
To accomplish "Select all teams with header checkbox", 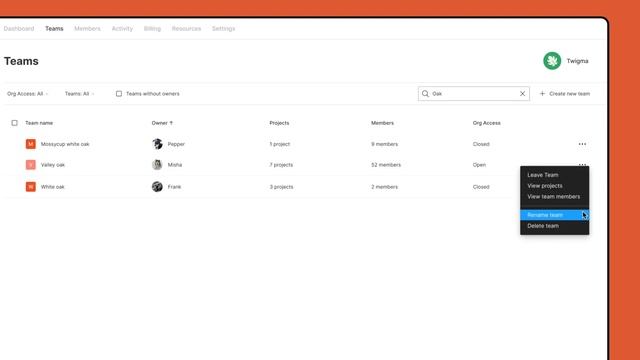I will tap(14, 122).
